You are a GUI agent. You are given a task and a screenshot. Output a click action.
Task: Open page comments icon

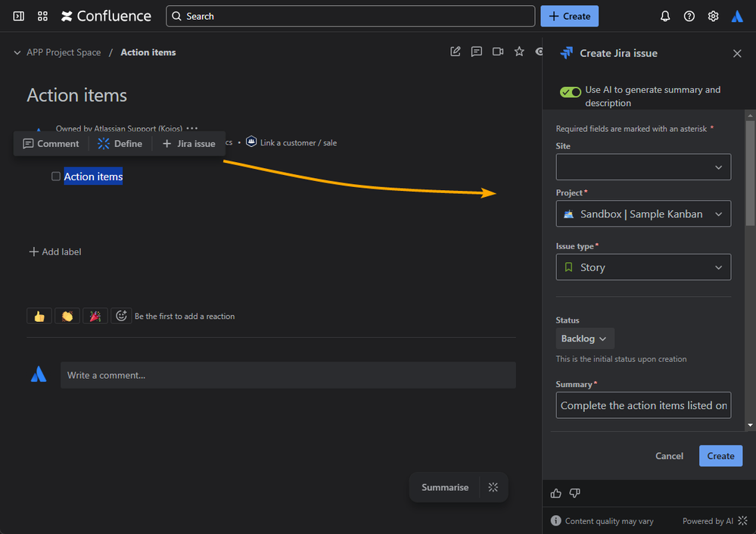[x=476, y=52]
